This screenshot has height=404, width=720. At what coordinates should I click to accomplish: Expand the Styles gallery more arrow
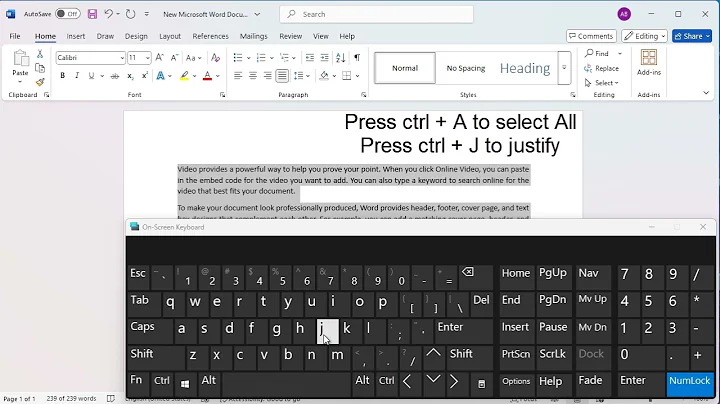tap(564, 67)
